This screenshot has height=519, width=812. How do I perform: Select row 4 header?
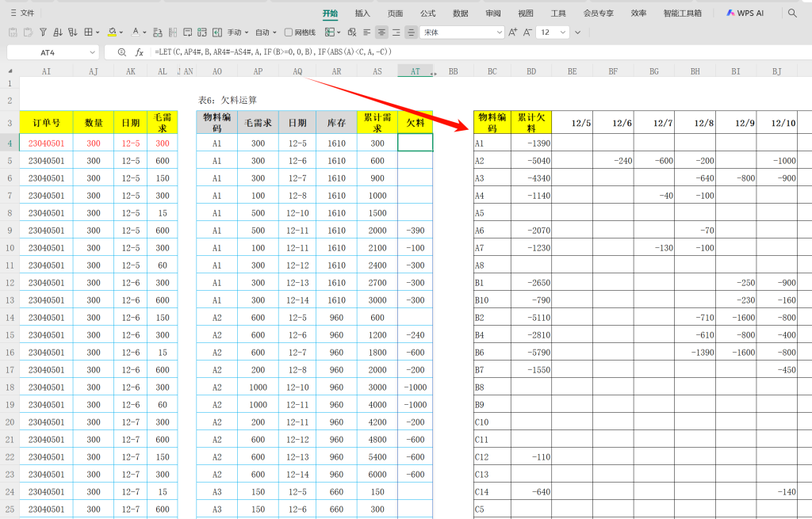[x=10, y=143]
